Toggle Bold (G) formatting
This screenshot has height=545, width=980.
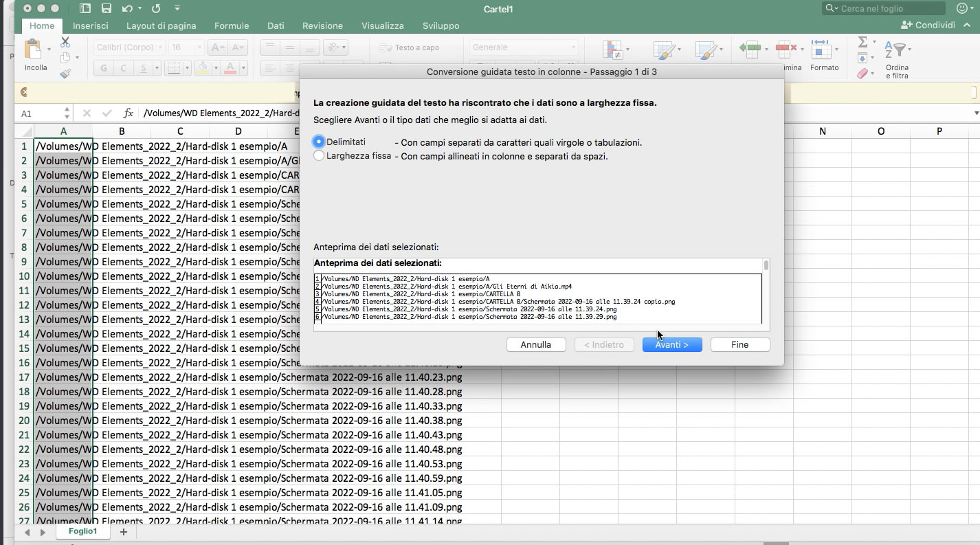tap(104, 68)
